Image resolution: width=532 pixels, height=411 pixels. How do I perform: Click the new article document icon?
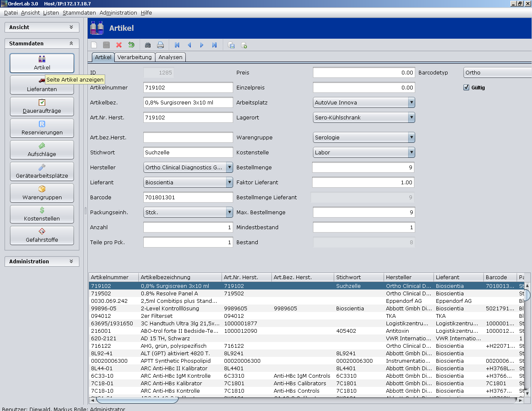(94, 45)
